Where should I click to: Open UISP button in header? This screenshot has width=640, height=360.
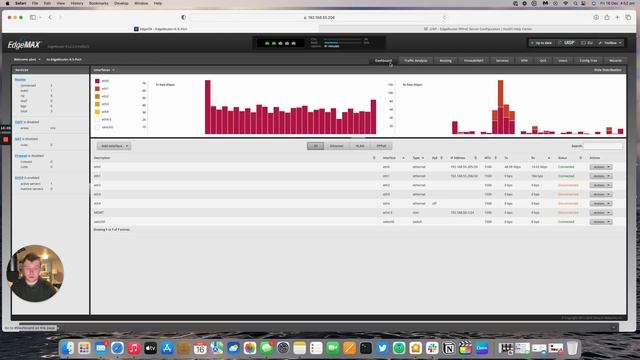point(567,43)
